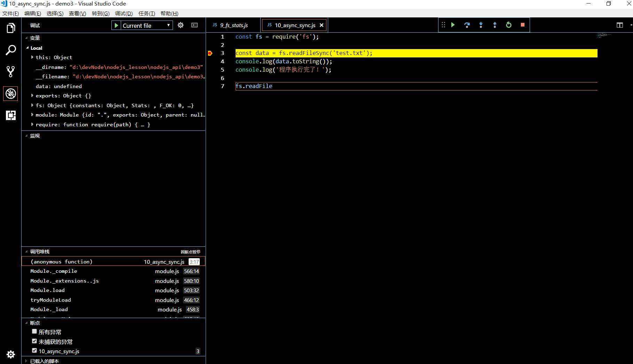Click the __dirname variable row
The width and height of the screenshot is (633, 364).
point(113,67)
